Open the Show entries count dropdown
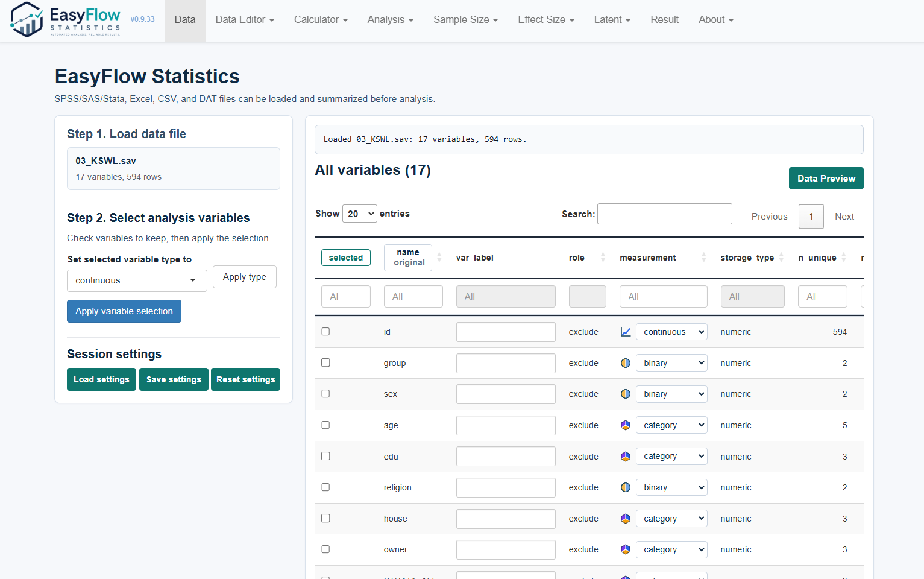 [360, 214]
